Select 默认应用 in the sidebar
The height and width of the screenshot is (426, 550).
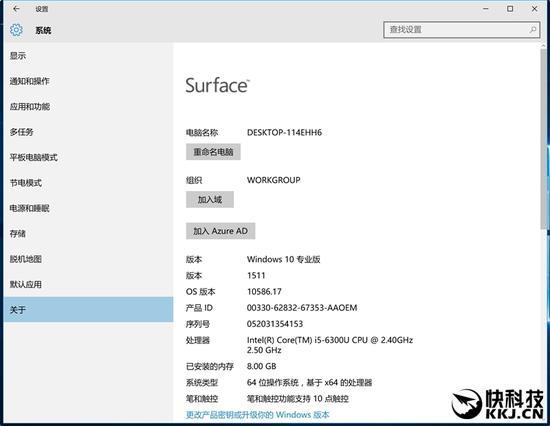coord(88,284)
